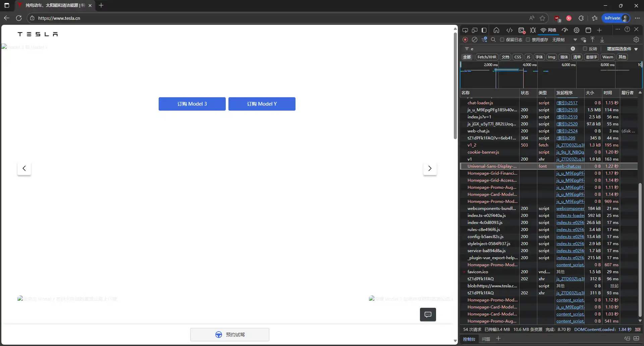Open DevTools customize ellipsis menu

coord(618,30)
